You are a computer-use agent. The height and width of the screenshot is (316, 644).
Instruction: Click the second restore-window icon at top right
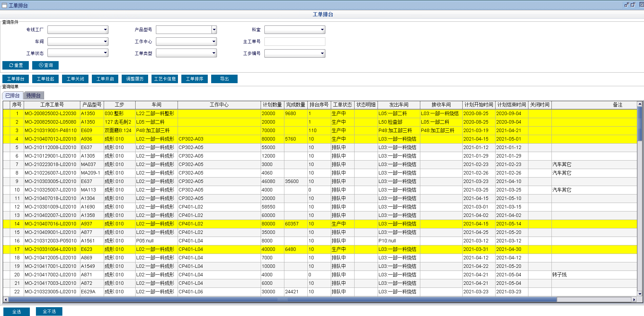633,5
